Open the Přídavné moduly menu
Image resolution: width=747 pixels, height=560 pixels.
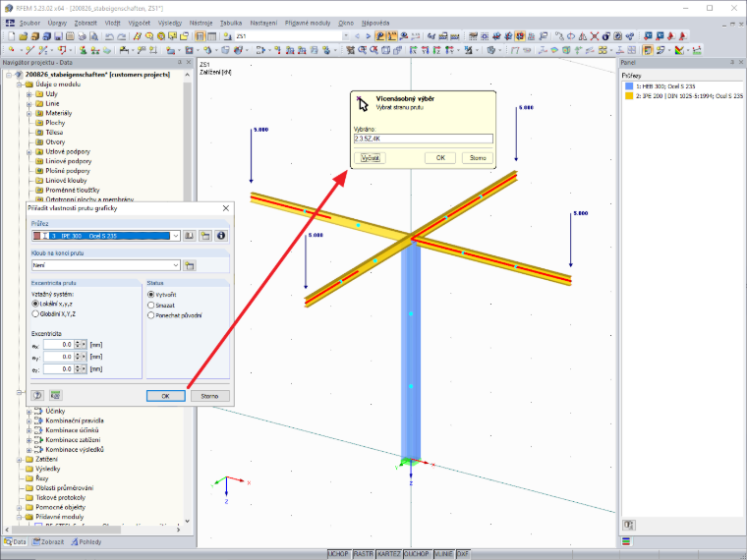308,23
